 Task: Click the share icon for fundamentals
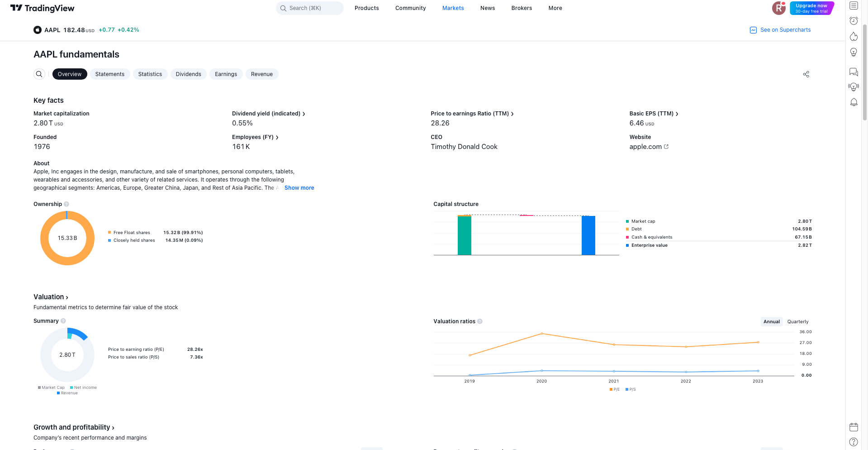[x=806, y=74]
